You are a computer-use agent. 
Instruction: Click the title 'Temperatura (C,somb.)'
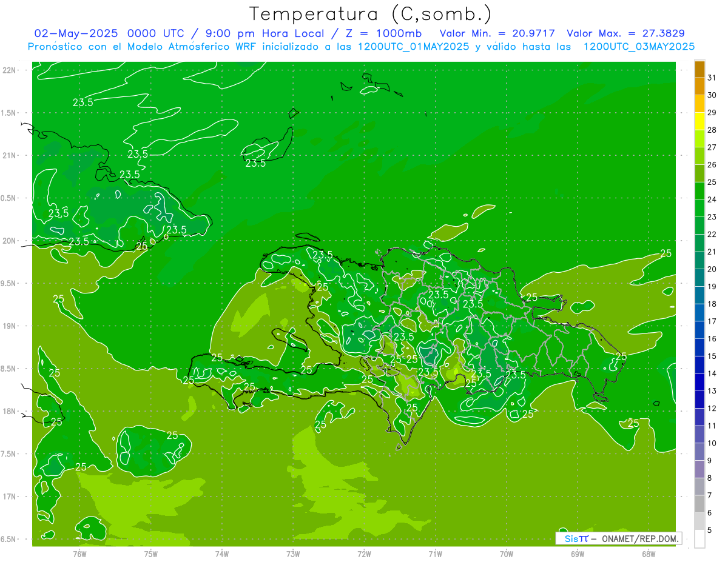point(371,14)
